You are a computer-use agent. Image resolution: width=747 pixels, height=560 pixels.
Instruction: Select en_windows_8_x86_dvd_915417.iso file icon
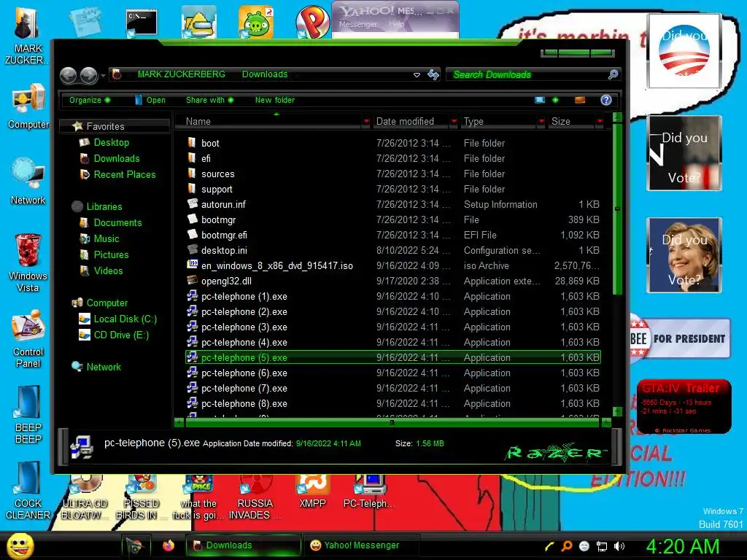tap(193, 265)
